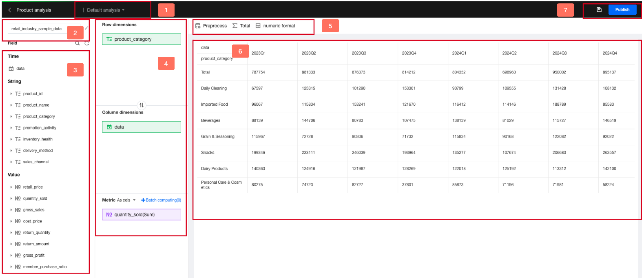644x278 pixels.
Task: Expand the inventory_health field
Action: 11,139
